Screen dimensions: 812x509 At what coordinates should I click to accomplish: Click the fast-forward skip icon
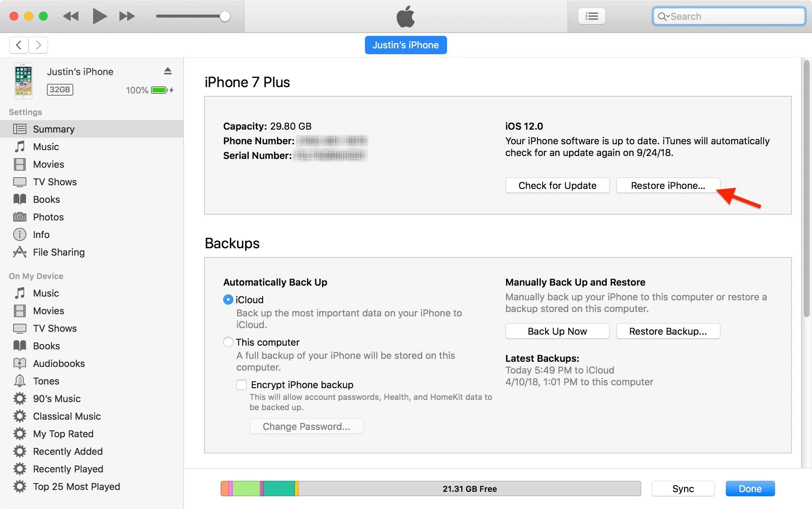click(x=127, y=16)
